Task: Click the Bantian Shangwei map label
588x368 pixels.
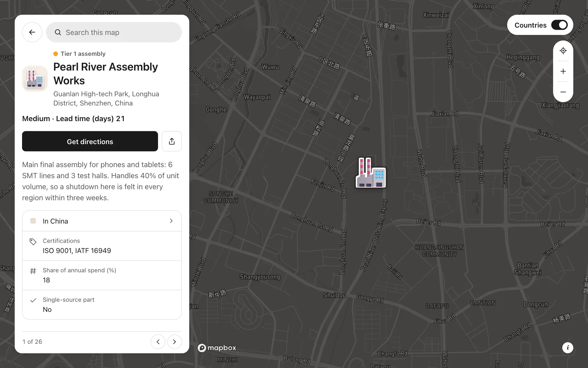Action: 528,269
